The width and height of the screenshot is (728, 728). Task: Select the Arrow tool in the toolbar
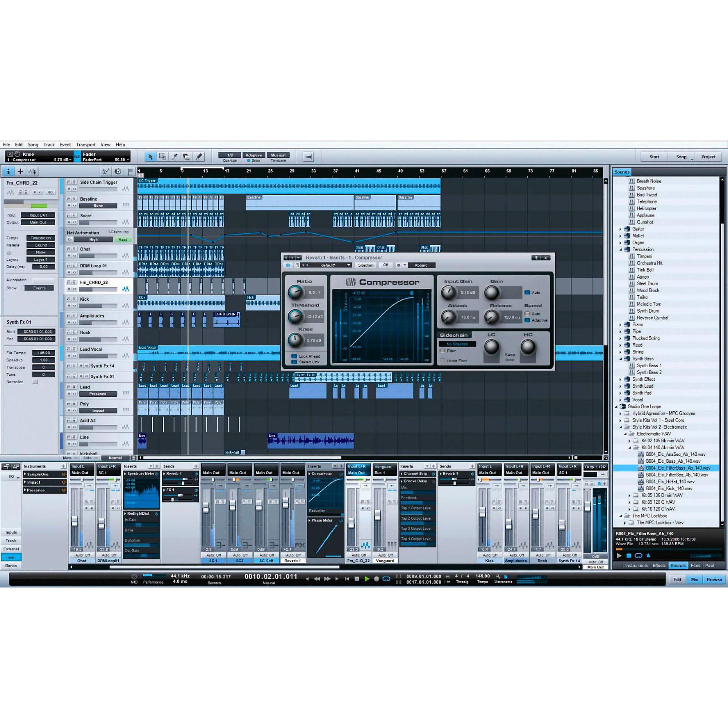(x=151, y=157)
